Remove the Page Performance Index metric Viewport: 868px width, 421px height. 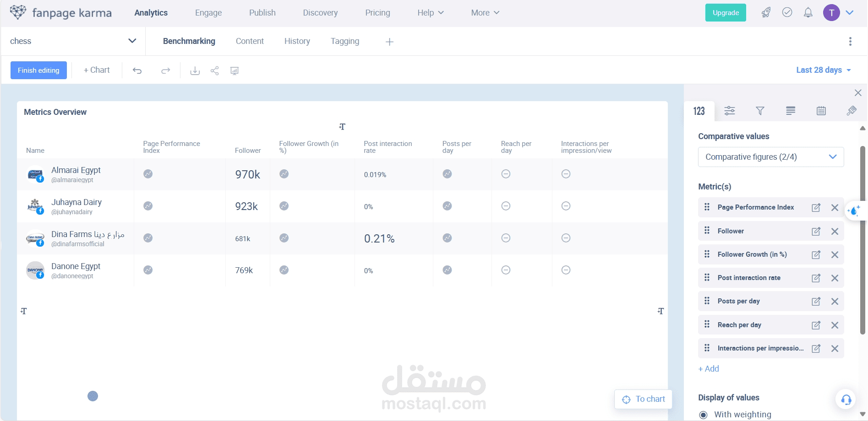[835, 208]
